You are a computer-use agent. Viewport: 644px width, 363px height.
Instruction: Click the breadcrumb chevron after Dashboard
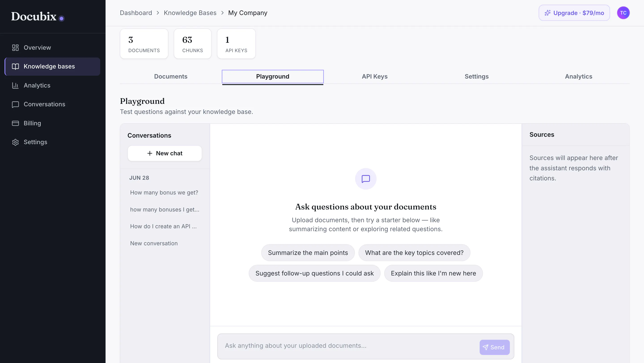(x=158, y=13)
